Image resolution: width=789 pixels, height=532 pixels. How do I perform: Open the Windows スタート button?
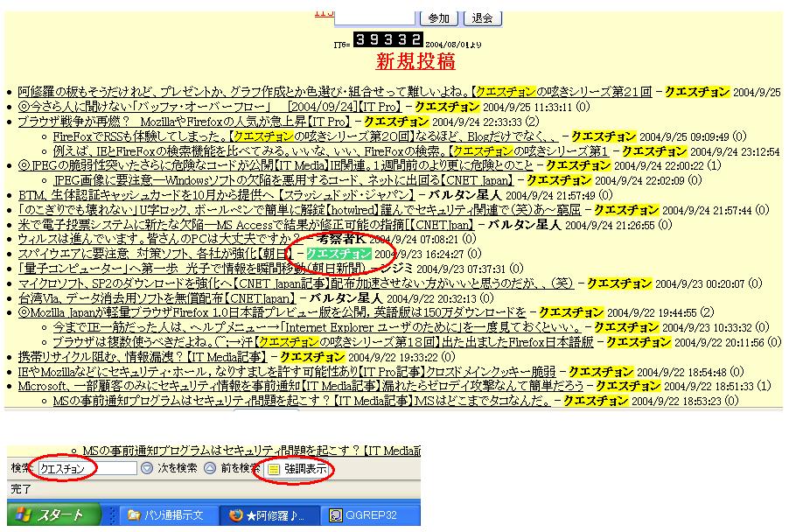coord(53,514)
